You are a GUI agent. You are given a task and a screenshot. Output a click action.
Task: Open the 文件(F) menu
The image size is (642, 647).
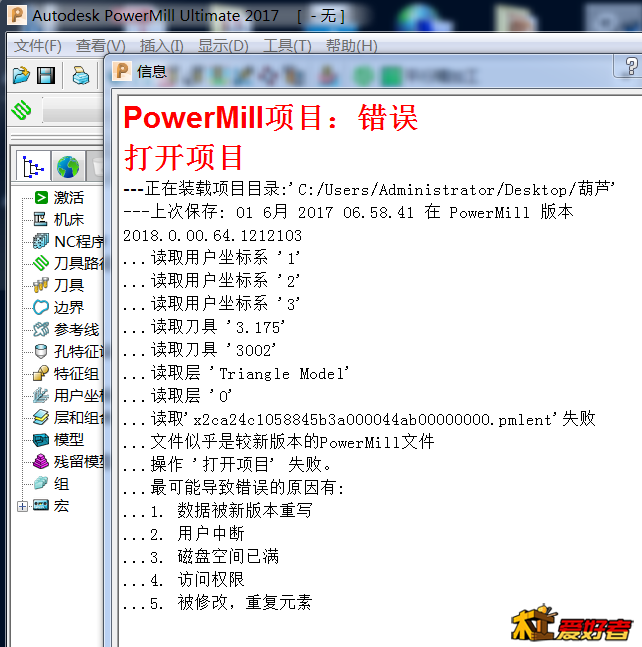click(x=38, y=46)
